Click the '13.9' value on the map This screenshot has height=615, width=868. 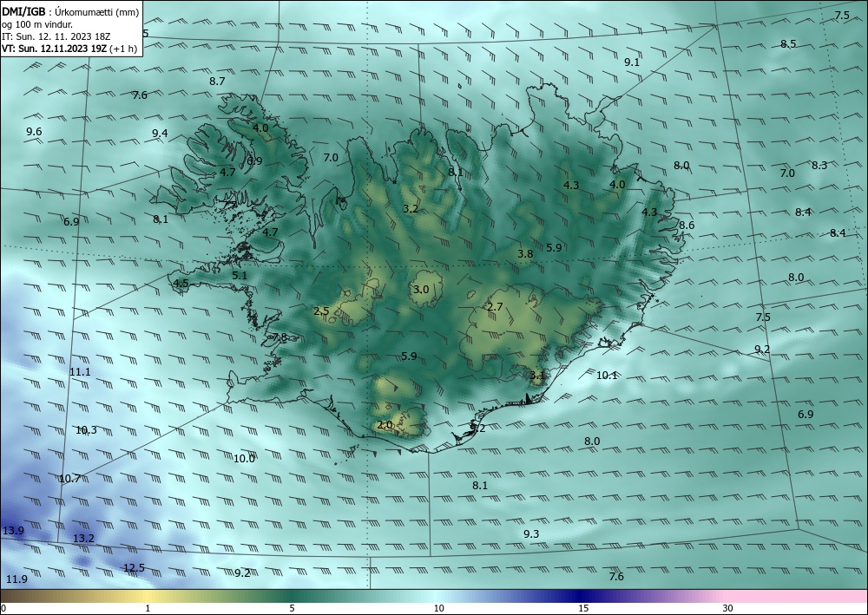click(x=13, y=531)
